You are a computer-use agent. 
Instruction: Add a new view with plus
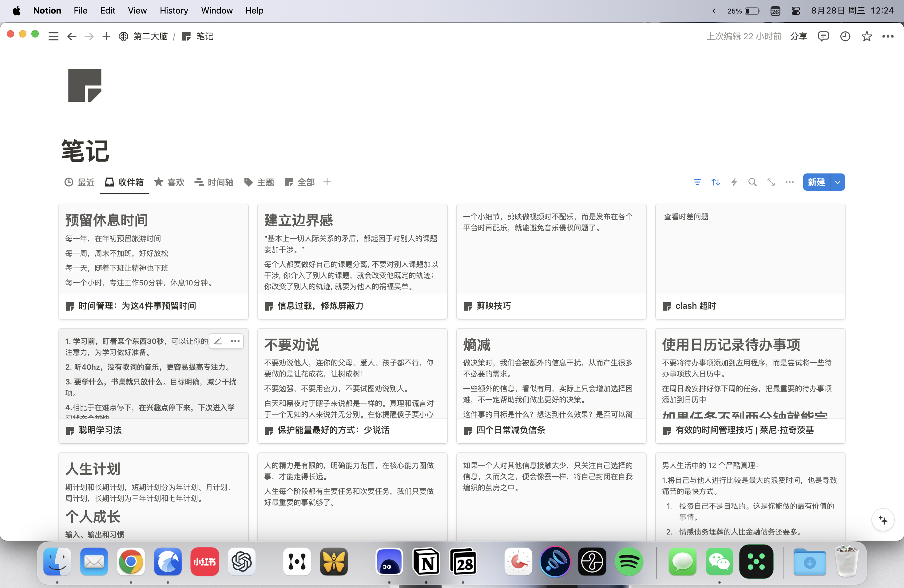click(x=327, y=182)
